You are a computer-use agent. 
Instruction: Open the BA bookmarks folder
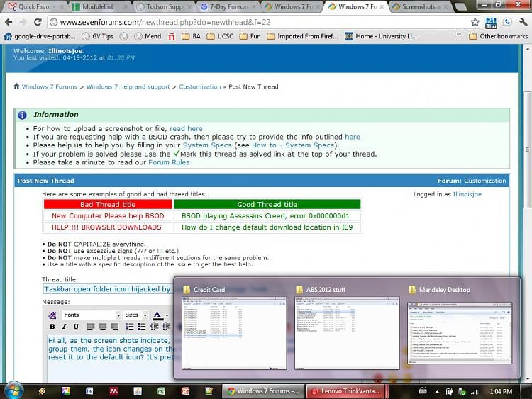click(191, 36)
